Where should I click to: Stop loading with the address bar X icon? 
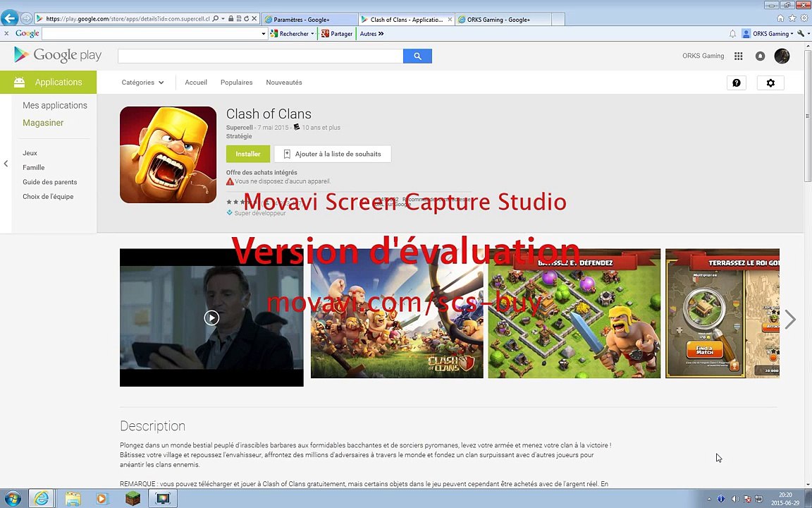pyautogui.click(x=254, y=18)
